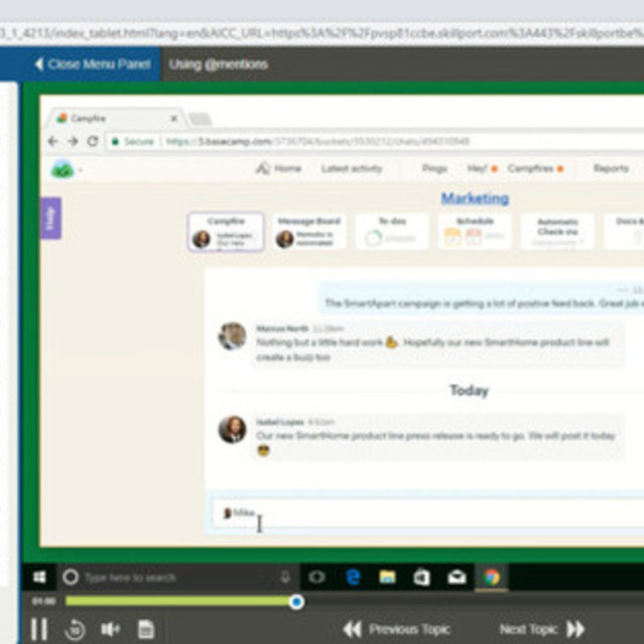This screenshot has height=644, width=644.
Task: Open the transcript notes icon
Action: tap(146, 630)
